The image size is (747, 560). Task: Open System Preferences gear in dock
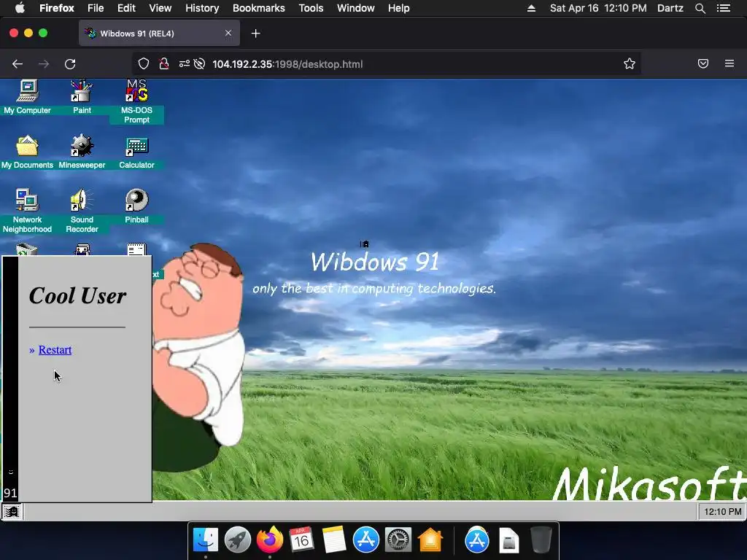[x=398, y=540]
